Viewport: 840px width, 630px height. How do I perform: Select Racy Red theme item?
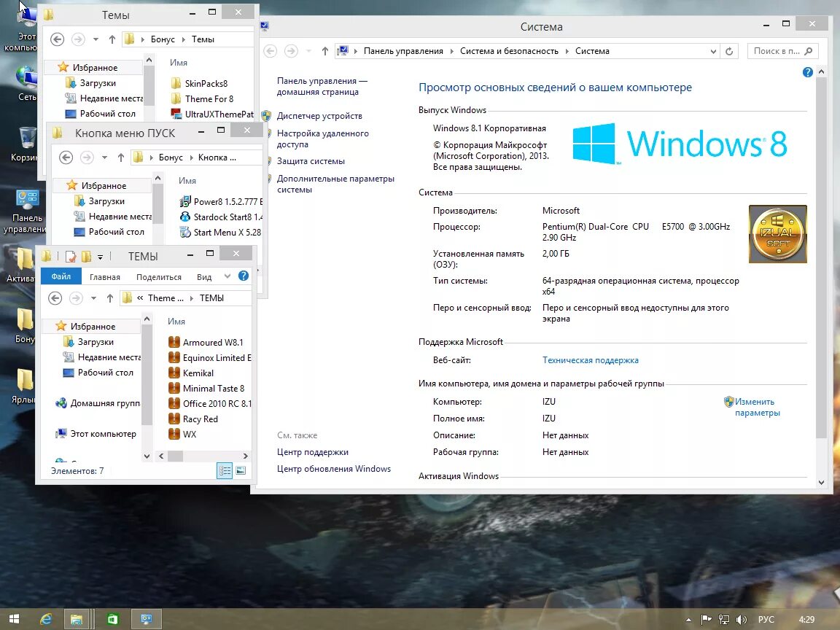[x=192, y=419]
